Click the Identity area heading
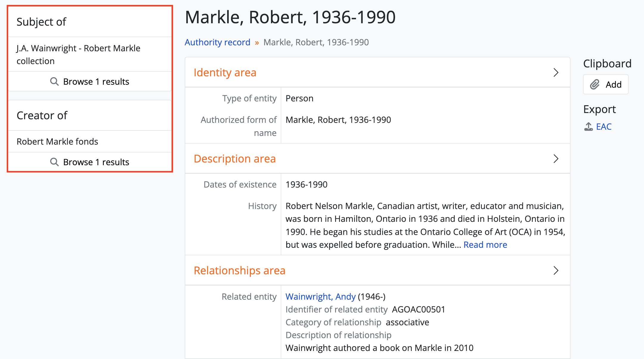The height and width of the screenshot is (359, 644). click(x=225, y=72)
